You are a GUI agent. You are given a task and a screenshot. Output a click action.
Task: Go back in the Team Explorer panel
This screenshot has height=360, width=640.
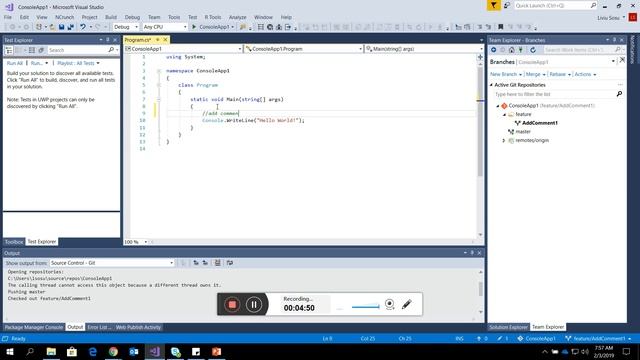493,50
